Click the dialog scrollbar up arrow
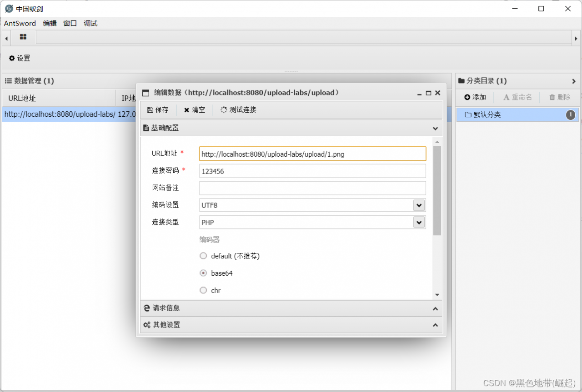Image resolution: width=582 pixels, height=392 pixels. pyautogui.click(x=437, y=141)
